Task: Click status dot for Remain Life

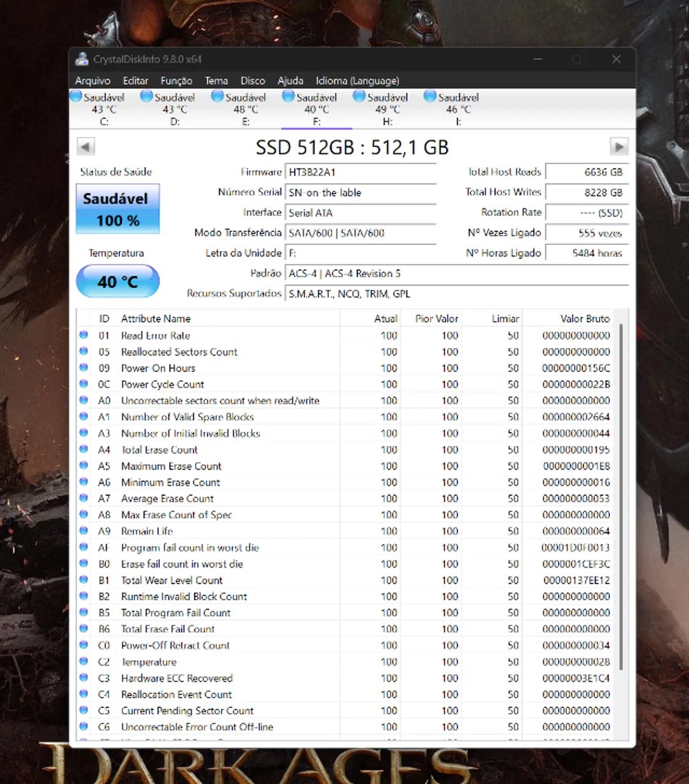Action: point(84,530)
